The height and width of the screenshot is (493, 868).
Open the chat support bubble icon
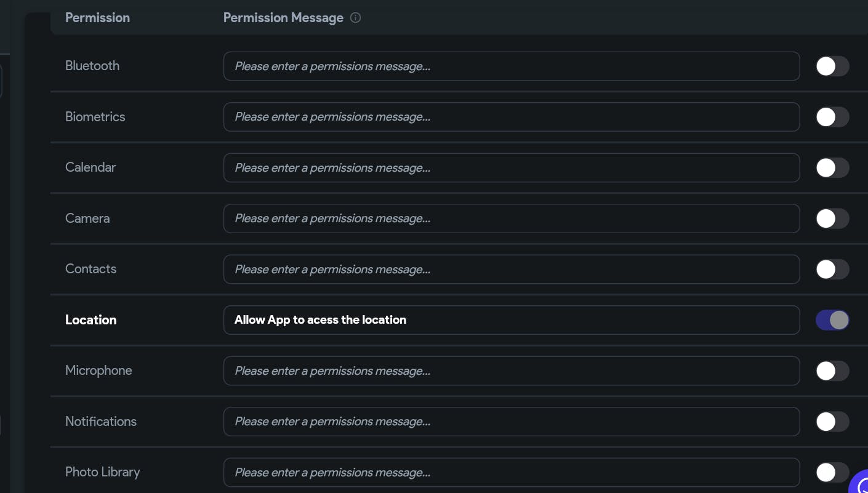pyautogui.click(x=860, y=484)
